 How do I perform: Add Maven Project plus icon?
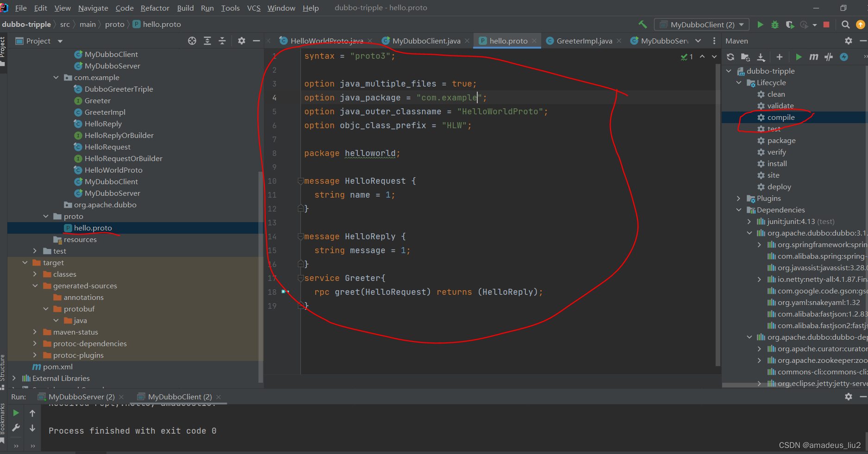tap(780, 57)
